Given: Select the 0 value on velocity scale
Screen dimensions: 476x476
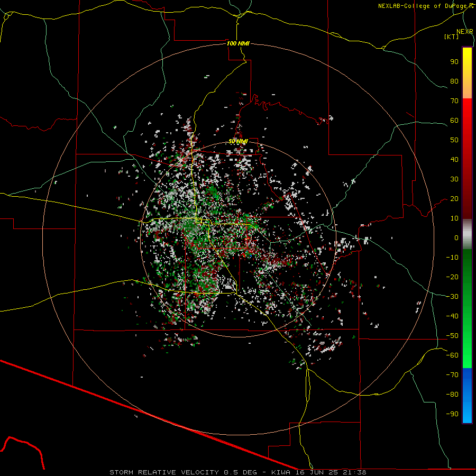Looking at the screenshot, I should (456, 237).
